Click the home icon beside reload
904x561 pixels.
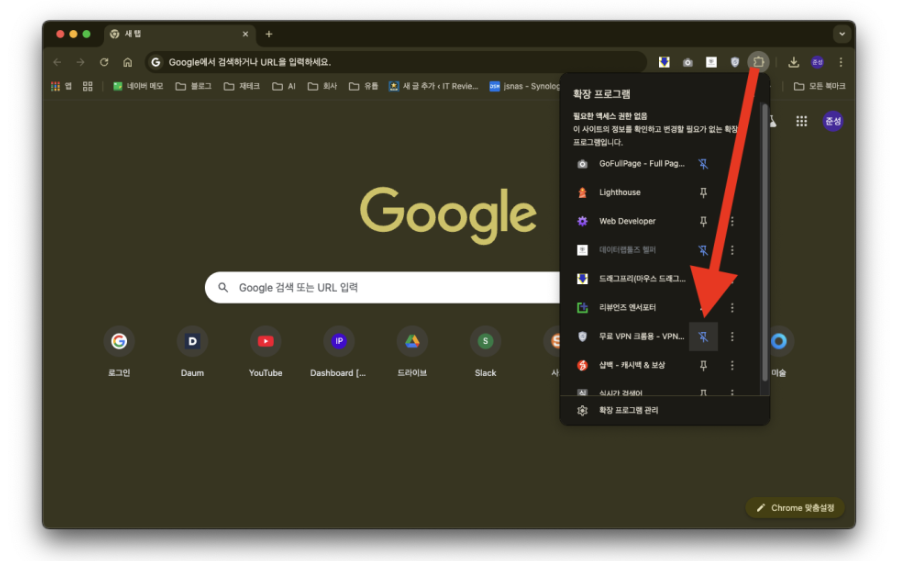127,62
